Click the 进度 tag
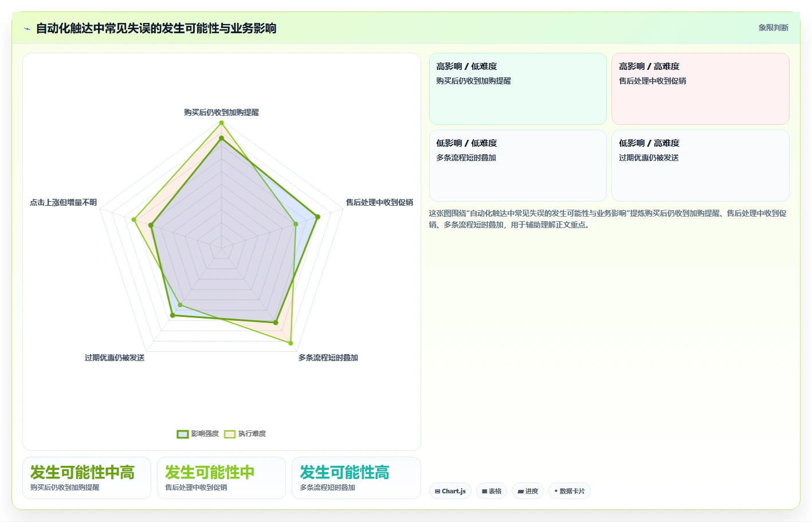The width and height of the screenshot is (812, 522). (x=528, y=491)
